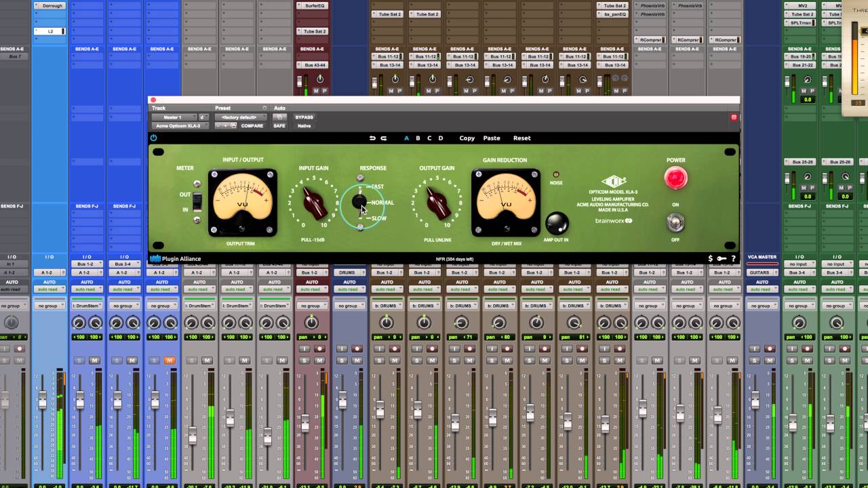Select settings slot C
868x488 pixels.
tap(429, 138)
